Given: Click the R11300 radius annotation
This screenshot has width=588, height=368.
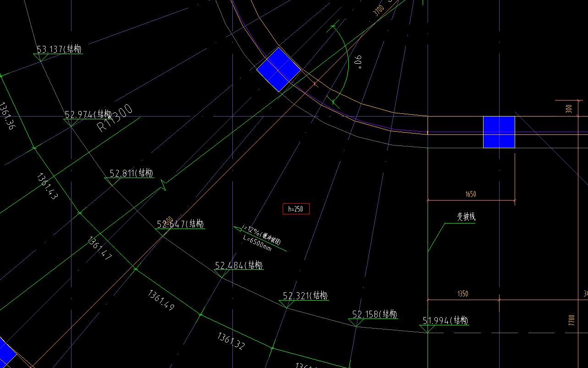Looking at the screenshot, I should (x=115, y=118).
